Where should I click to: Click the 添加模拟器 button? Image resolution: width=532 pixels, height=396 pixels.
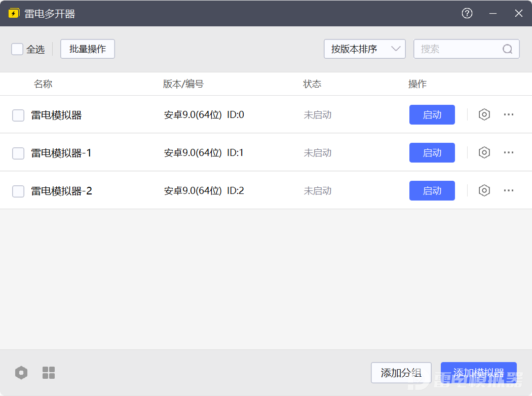(478, 373)
